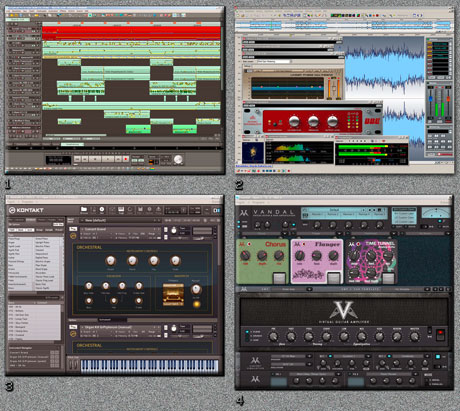Viewport: 460px width, 411px height.
Task: Click the transport time counter display
Action: click(58, 160)
